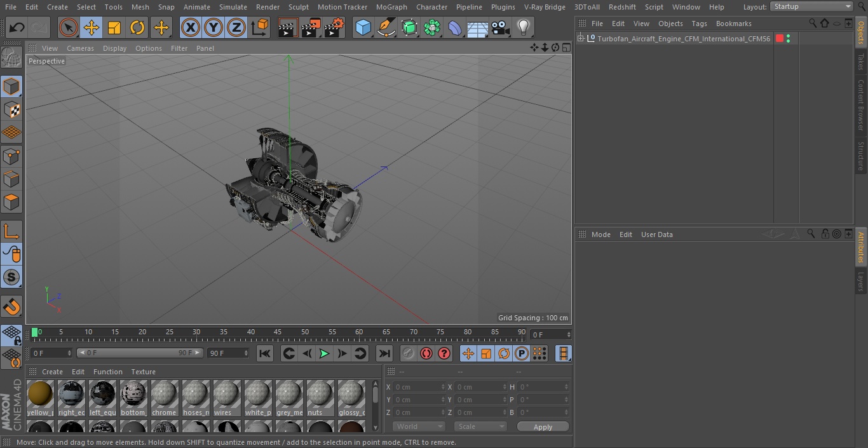Open the Objects manager Tags menu
The width and height of the screenshot is (868, 448).
click(699, 24)
